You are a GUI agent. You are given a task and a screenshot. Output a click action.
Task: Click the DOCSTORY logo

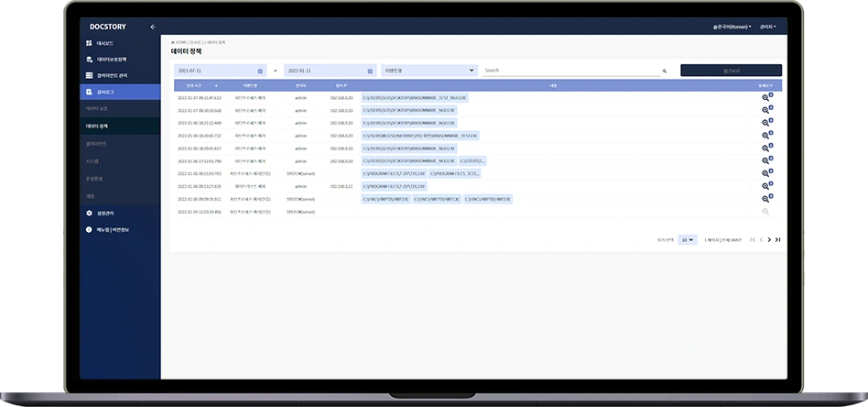click(x=107, y=27)
